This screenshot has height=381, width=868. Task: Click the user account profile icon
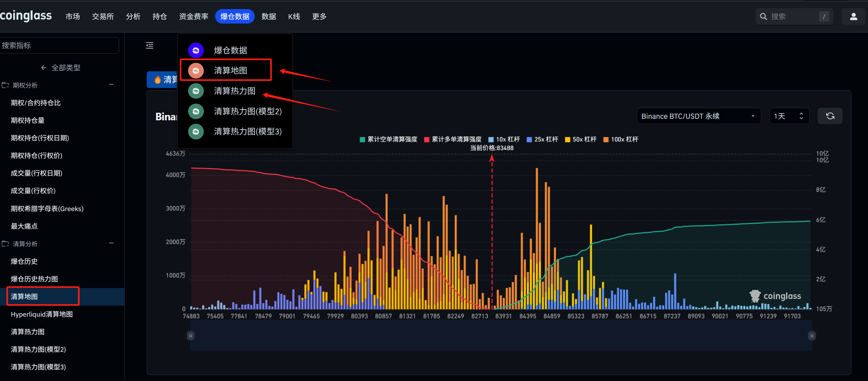pos(853,17)
